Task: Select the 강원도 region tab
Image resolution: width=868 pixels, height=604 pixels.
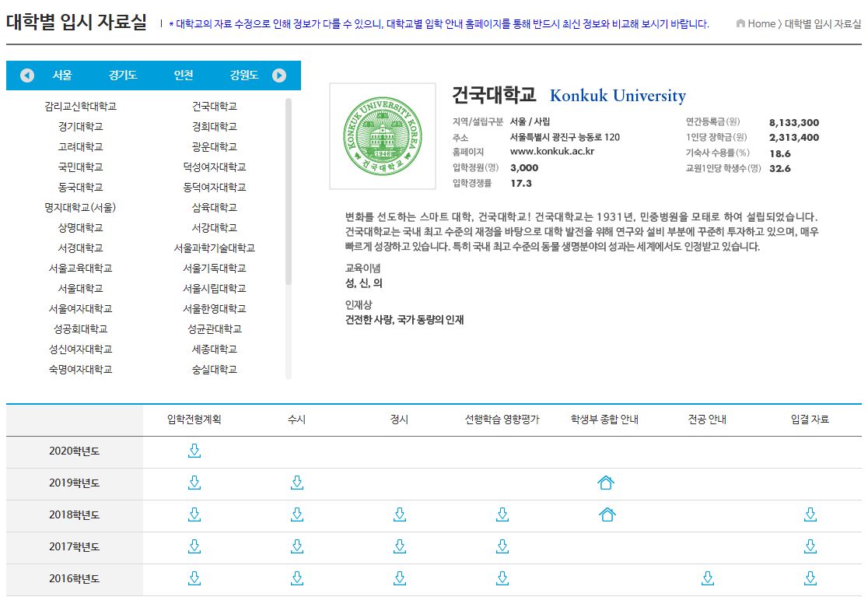Action: point(244,75)
